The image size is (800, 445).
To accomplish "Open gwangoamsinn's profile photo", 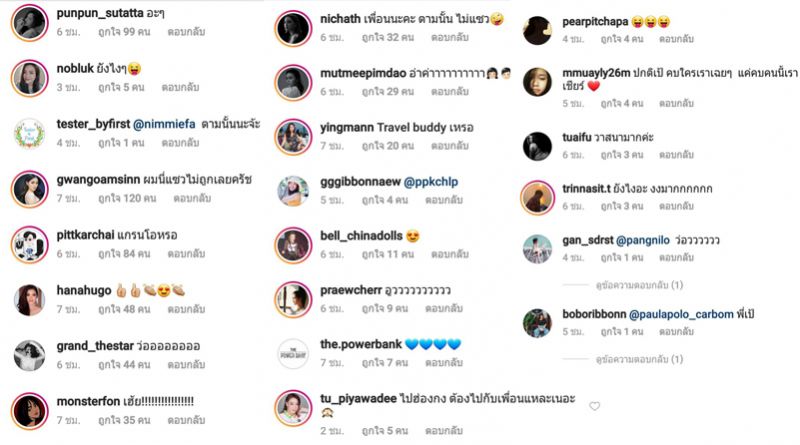I will point(29,189).
